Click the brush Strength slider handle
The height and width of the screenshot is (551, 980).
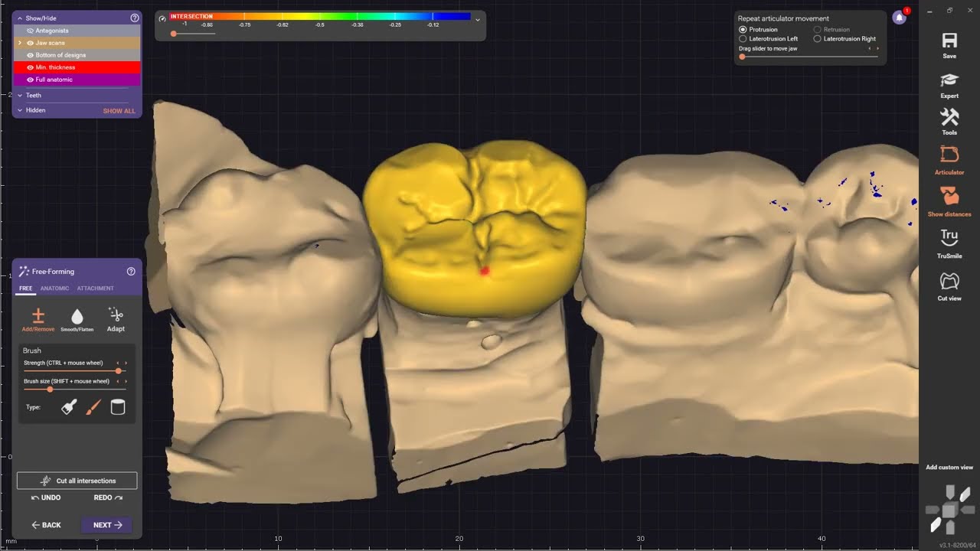(x=118, y=370)
